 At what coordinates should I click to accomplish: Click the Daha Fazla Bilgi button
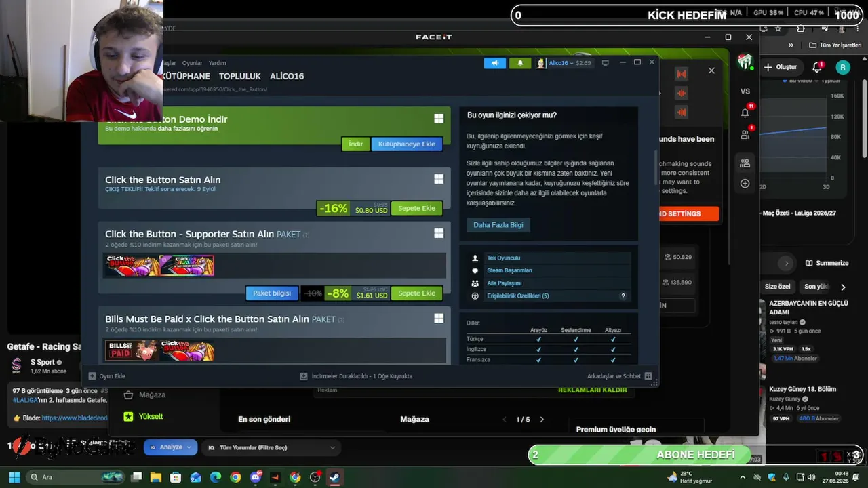point(498,225)
